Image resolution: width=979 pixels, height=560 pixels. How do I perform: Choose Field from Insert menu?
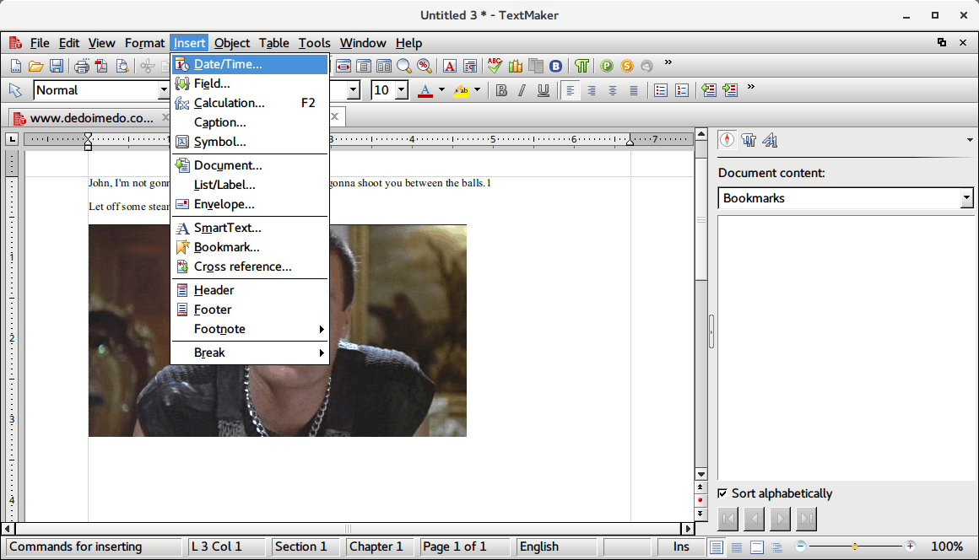pos(250,83)
